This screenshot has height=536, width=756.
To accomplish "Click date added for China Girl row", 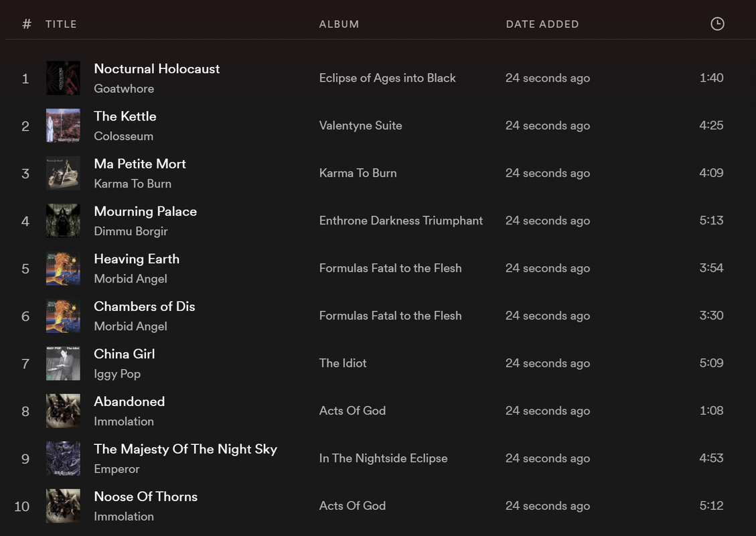I will pyautogui.click(x=548, y=363).
